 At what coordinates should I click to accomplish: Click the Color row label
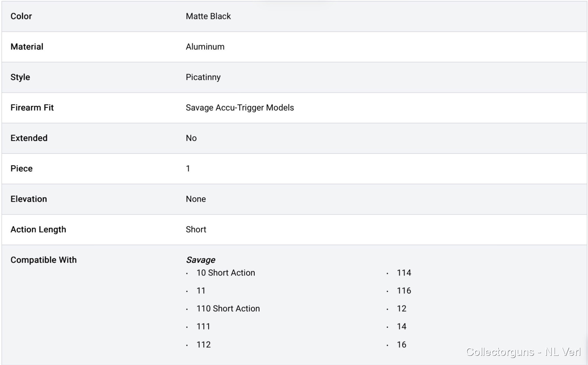point(21,16)
